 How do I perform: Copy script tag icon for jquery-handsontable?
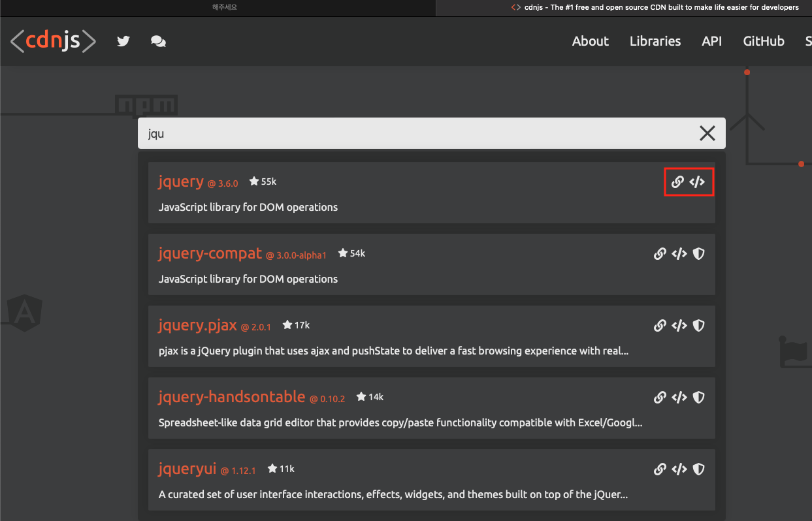coord(679,397)
